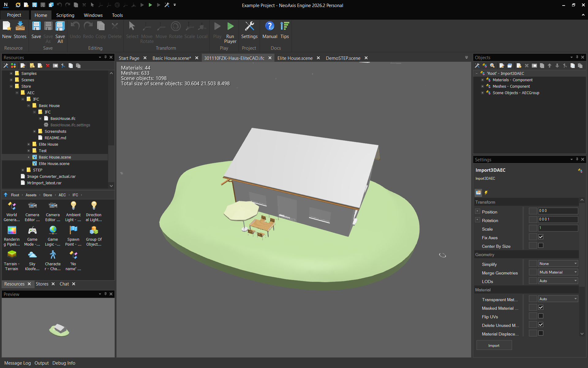The width and height of the screenshot is (588, 368).
Task: Select the Spawn Point asset icon
Action: click(73, 230)
